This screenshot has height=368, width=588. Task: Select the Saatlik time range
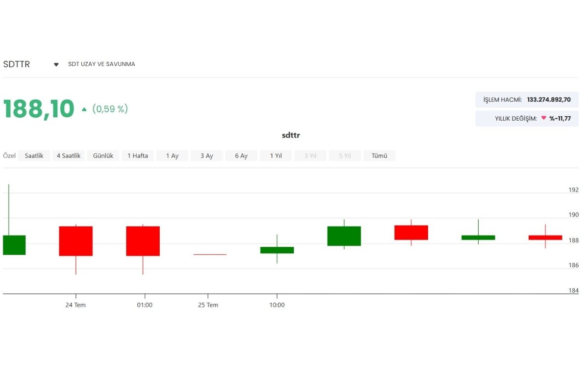point(34,156)
